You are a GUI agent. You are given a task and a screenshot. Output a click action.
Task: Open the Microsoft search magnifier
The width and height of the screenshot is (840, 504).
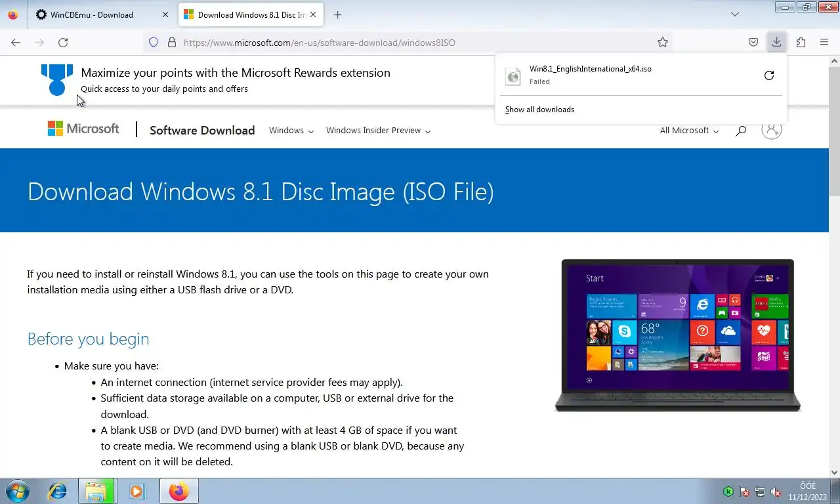point(741,131)
